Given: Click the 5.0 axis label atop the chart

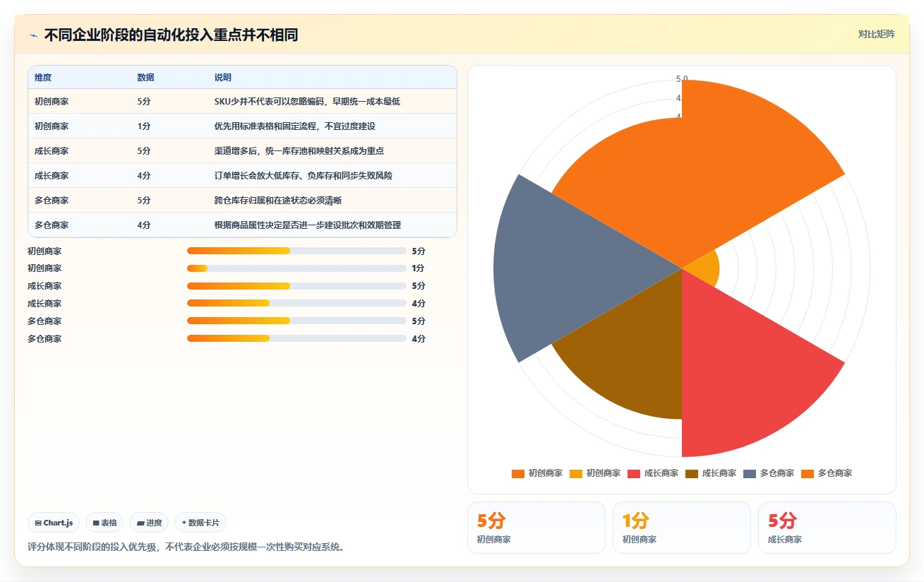Looking at the screenshot, I should coord(682,79).
